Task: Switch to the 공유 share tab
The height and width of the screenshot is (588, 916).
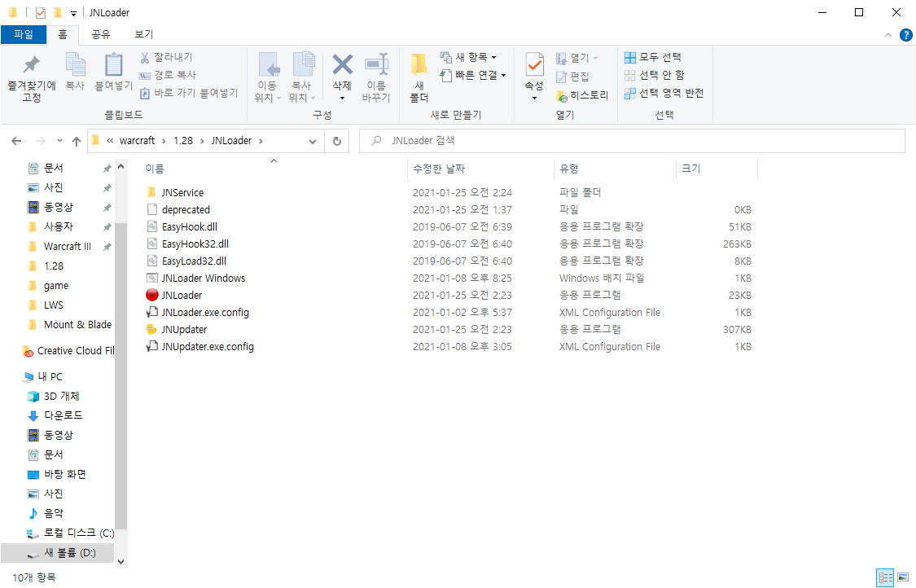Action: coord(101,34)
